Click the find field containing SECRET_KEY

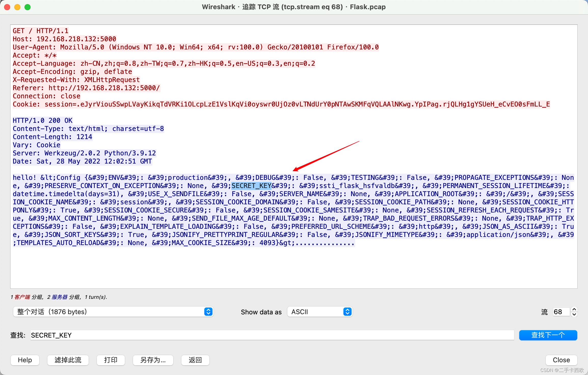coord(272,335)
